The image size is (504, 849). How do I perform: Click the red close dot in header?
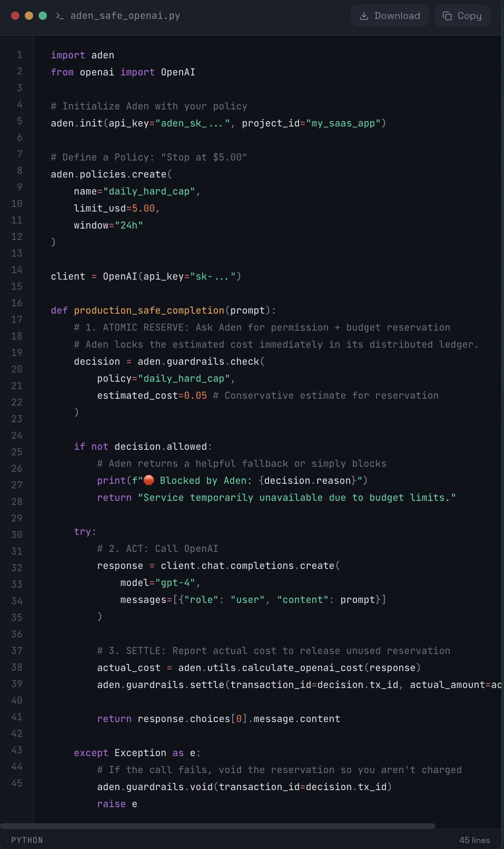click(x=15, y=16)
